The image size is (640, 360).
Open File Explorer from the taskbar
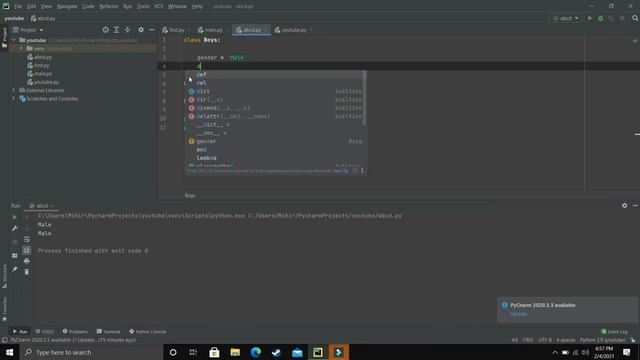tap(235, 352)
